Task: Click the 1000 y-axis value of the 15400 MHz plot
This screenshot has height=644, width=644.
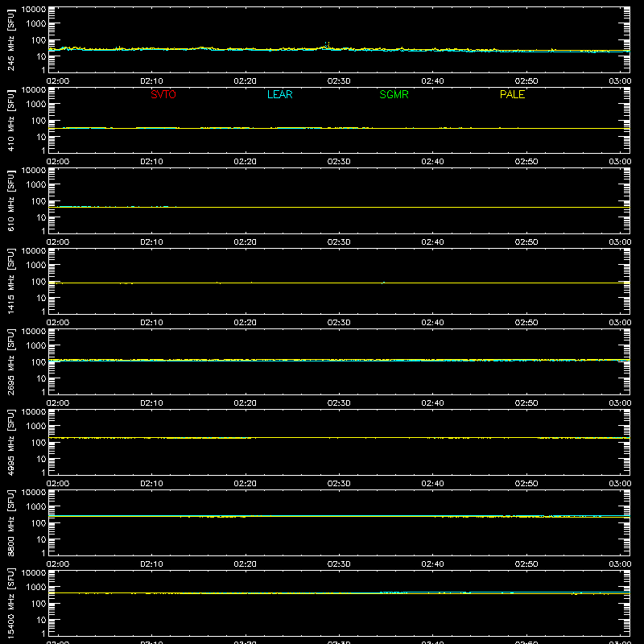Action: click(36, 587)
